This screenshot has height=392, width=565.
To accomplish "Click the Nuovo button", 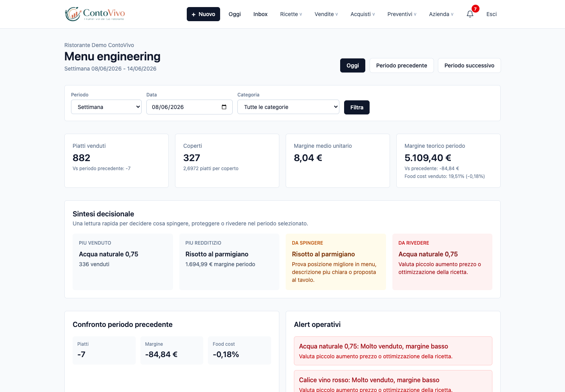I will point(203,14).
